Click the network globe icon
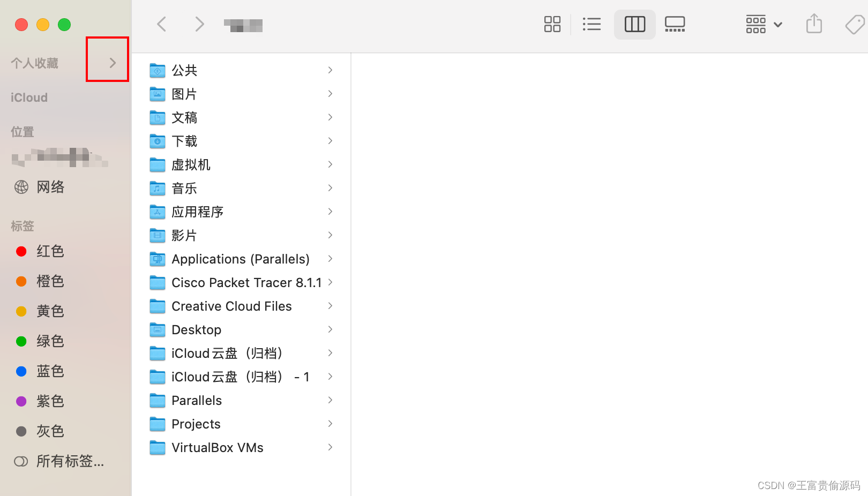868x496 pixels. click(21, 187)
